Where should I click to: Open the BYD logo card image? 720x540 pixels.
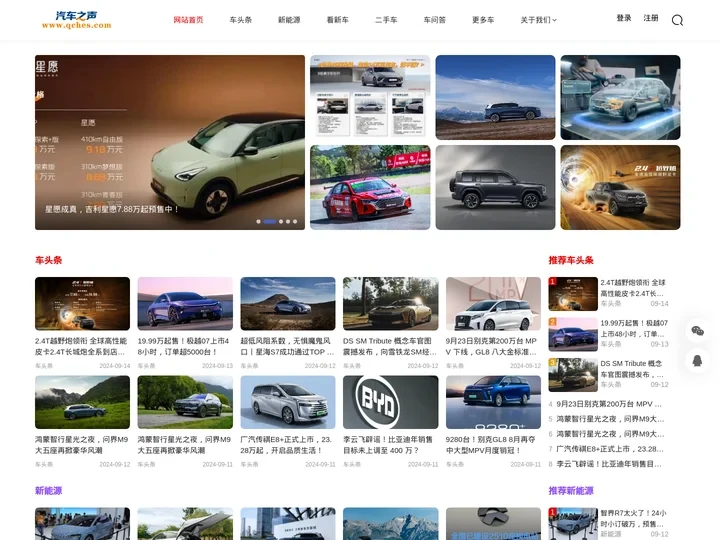coord(390,402)
